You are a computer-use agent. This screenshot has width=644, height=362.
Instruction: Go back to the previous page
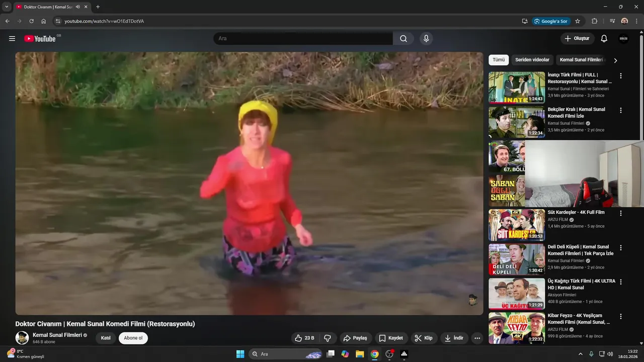7,21
